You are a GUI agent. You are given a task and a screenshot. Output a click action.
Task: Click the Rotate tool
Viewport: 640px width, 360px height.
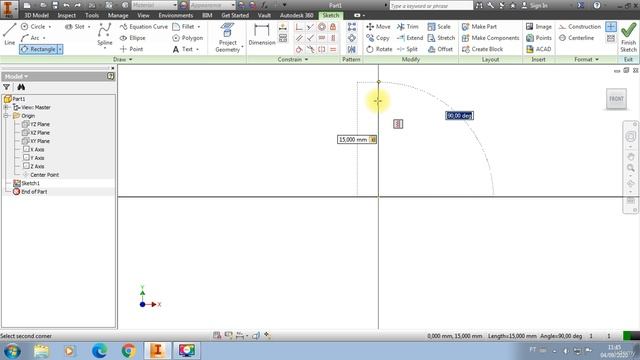coord(379,49)
